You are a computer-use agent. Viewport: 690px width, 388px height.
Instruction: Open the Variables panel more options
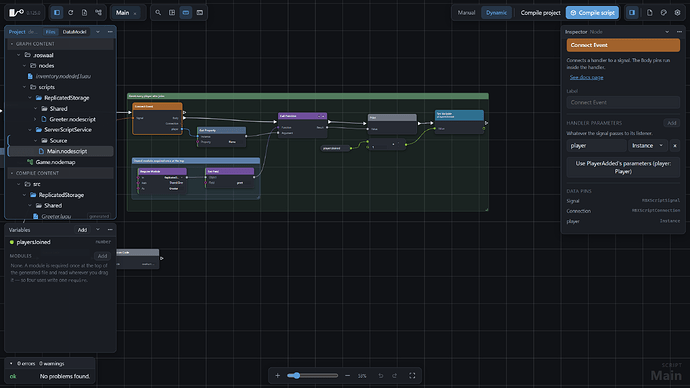click(x=110, y=230)
